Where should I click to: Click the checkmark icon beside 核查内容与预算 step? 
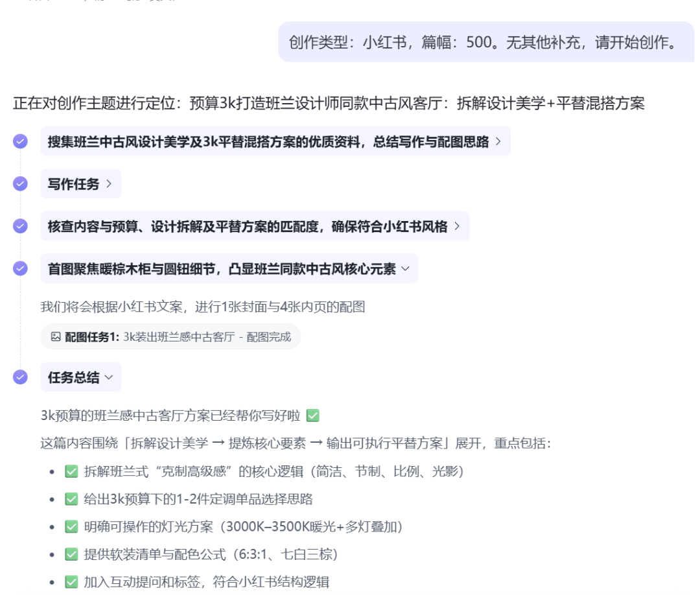pos(20,226)
